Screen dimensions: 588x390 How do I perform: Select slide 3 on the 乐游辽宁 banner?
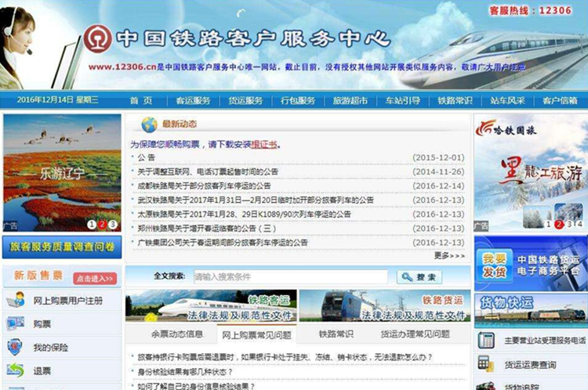coord(112,225)
